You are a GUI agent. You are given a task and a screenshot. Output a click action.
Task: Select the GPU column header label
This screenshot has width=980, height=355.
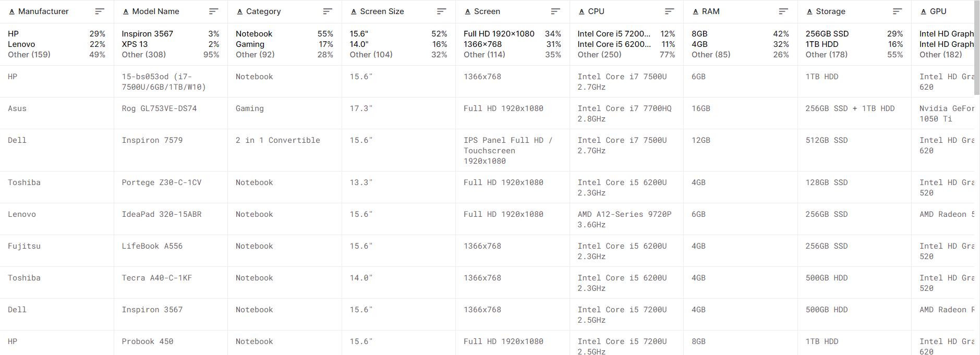coord(938,11)
